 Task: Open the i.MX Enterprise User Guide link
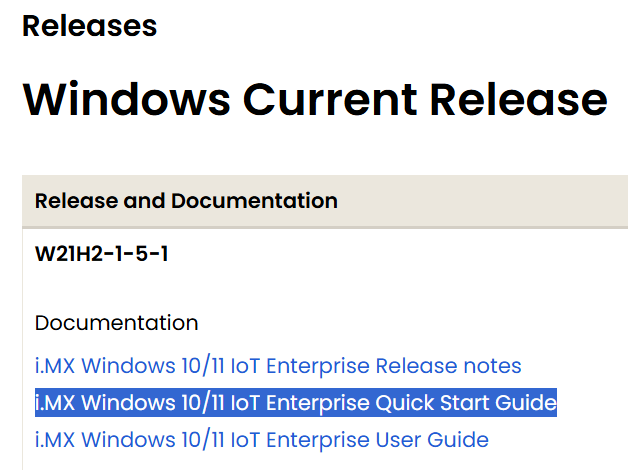tap(261, 439)
